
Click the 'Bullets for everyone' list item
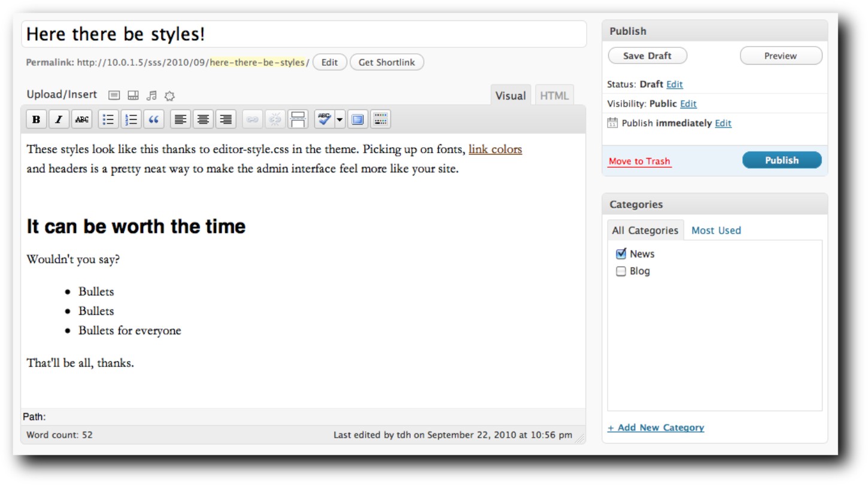[x=129, y=331]
